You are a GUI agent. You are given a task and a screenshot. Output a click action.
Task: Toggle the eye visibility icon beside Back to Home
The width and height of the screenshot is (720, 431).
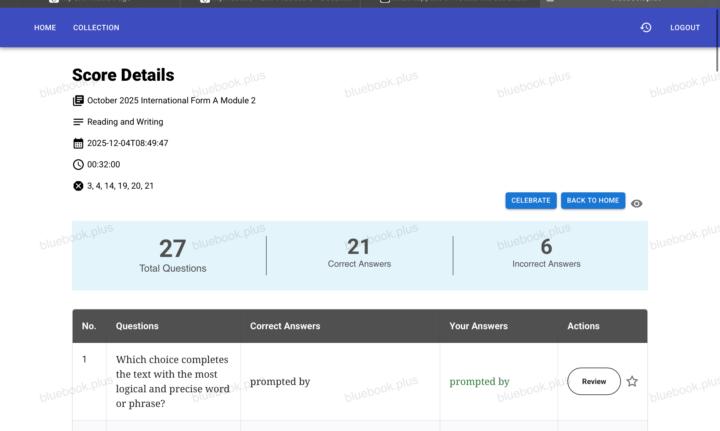(x=636, y=203)
